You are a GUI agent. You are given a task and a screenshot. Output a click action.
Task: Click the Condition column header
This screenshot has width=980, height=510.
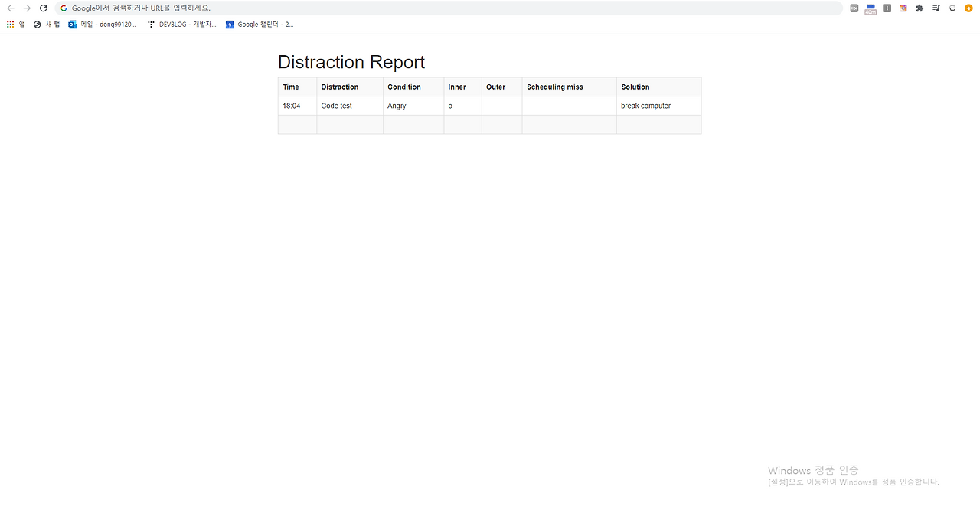[413, 87]
